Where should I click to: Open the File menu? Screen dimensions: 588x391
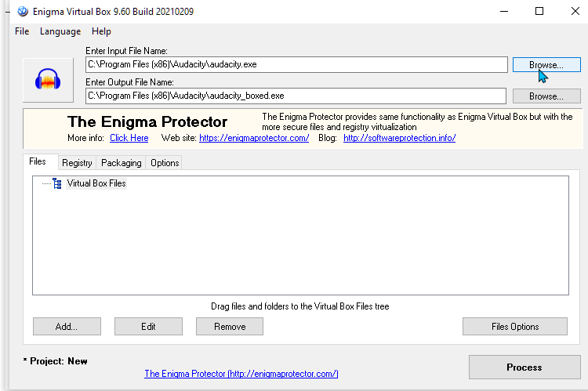coord(22,31)
